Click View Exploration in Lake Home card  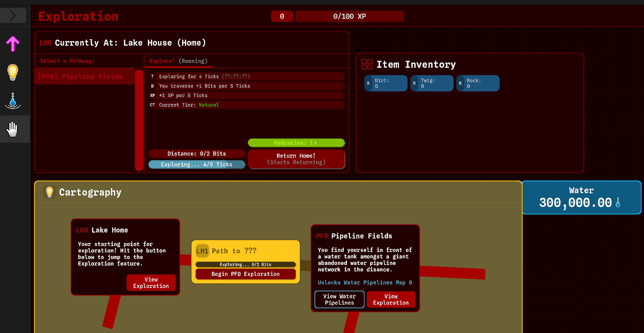(151, 283)
